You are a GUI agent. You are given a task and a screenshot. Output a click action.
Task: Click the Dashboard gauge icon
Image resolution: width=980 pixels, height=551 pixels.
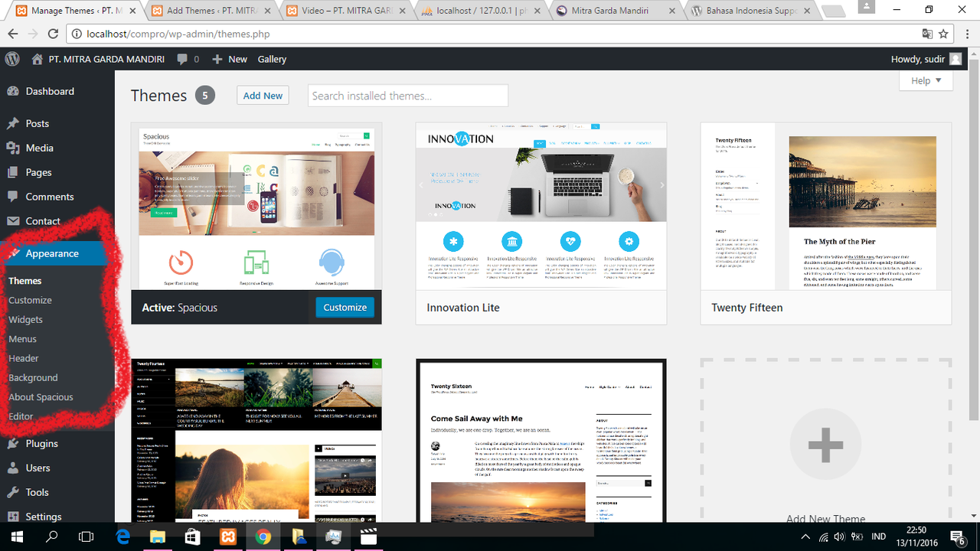pyautogui.click(x=13, y=91)
